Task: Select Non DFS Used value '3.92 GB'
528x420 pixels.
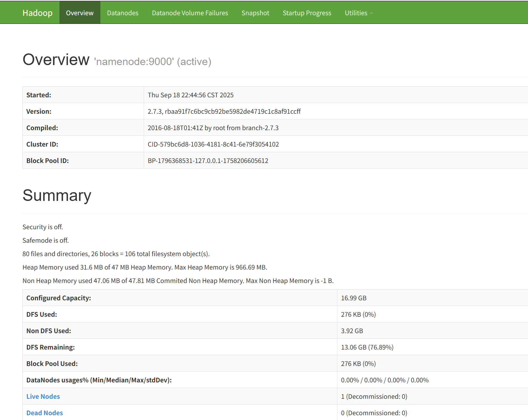Action: 352,331
